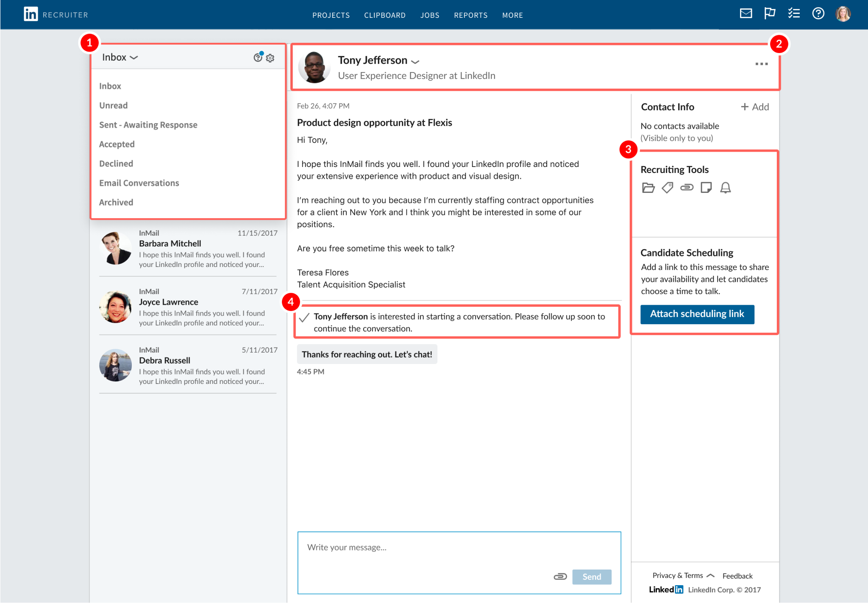This screenshot has height=603, width=868.
Task: Click the folder icon in Recruiting Tools
Action: 648,187
